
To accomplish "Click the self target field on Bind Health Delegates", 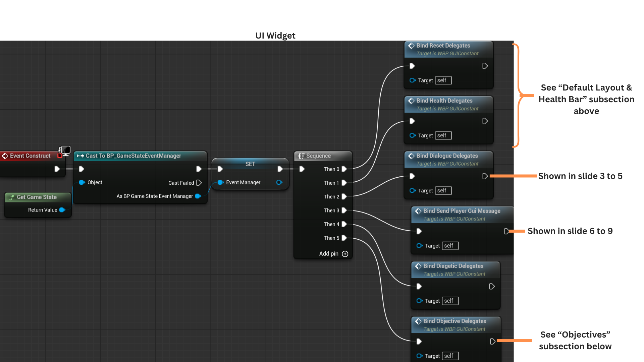I will coord(443,135).
